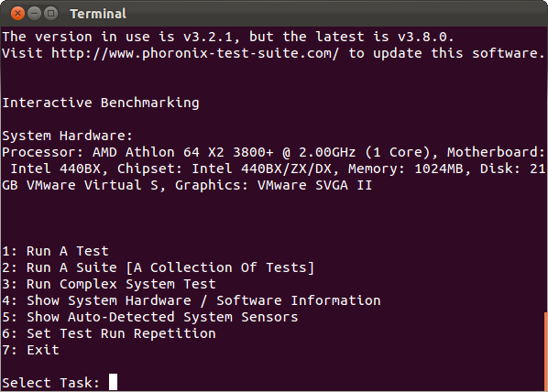Close the Terminal window
The width and height of the screenshot is (548, 392).
pos(17,14)
